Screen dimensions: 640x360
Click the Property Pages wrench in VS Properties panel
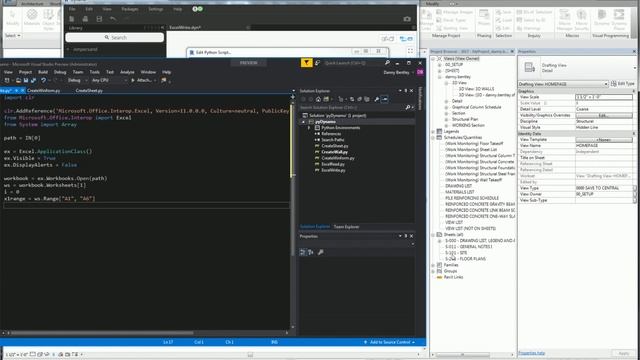click(x=321, y=252)
